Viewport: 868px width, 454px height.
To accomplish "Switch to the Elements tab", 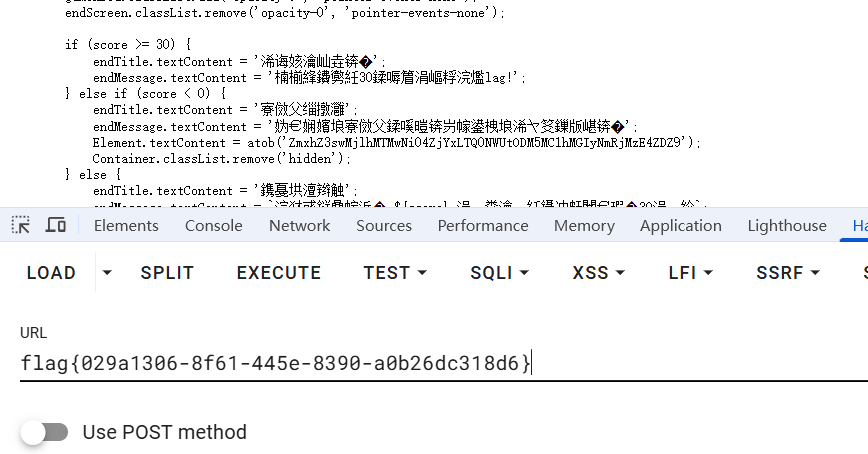I will [x=126, y=226].
